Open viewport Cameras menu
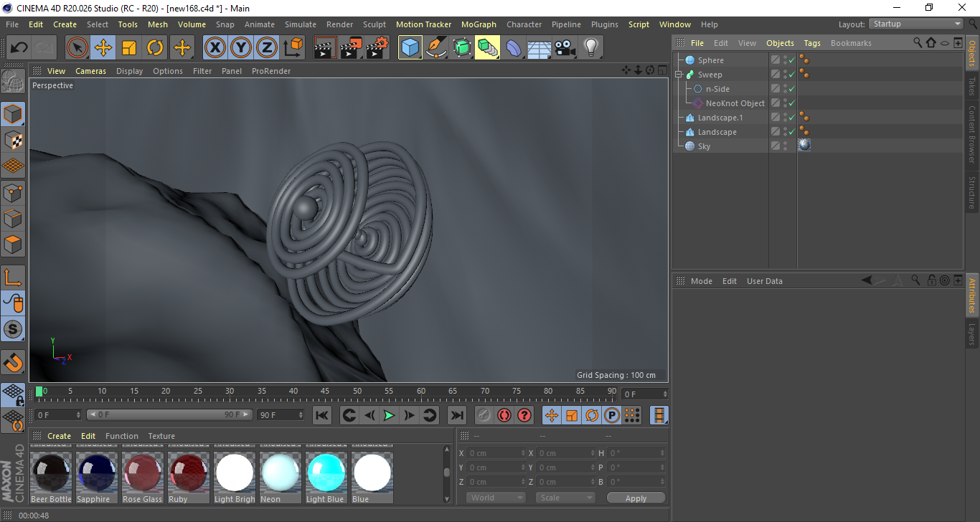The width and height of the screenshot is (980, 522). tap(90, 71)
